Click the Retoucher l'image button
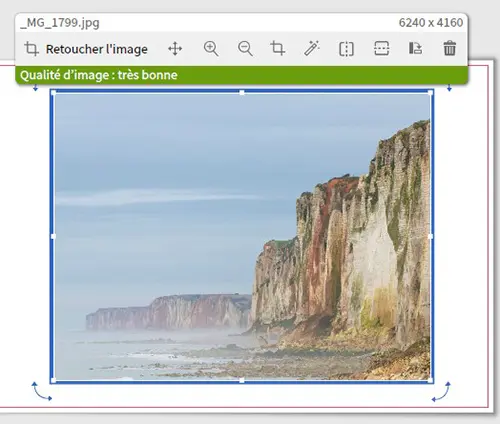The width and height of the screenshot is (500, 424). coord(86,49)
